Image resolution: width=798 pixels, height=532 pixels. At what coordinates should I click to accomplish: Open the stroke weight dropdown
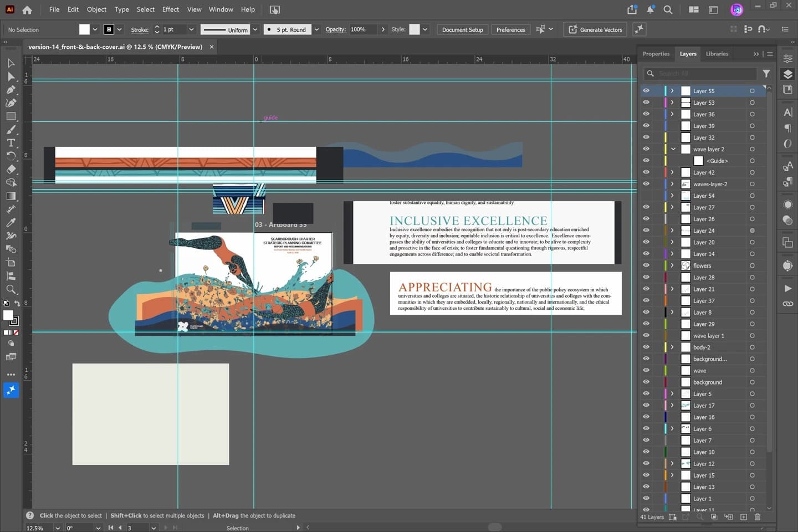[191, 29]
